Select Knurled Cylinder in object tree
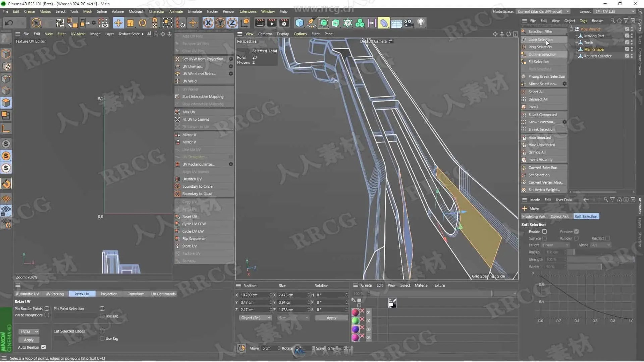The width and height of the screenshot is (644, 362). (x=597, y=56)
